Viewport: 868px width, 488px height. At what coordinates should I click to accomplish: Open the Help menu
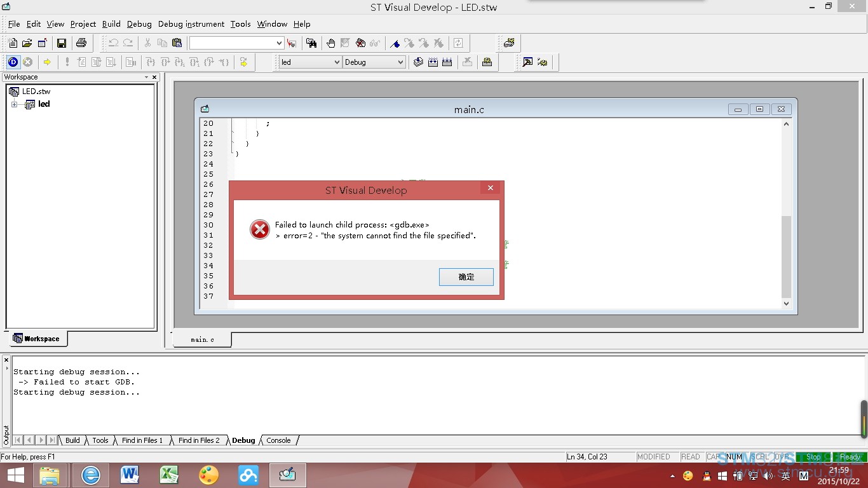tap(302, 24)
